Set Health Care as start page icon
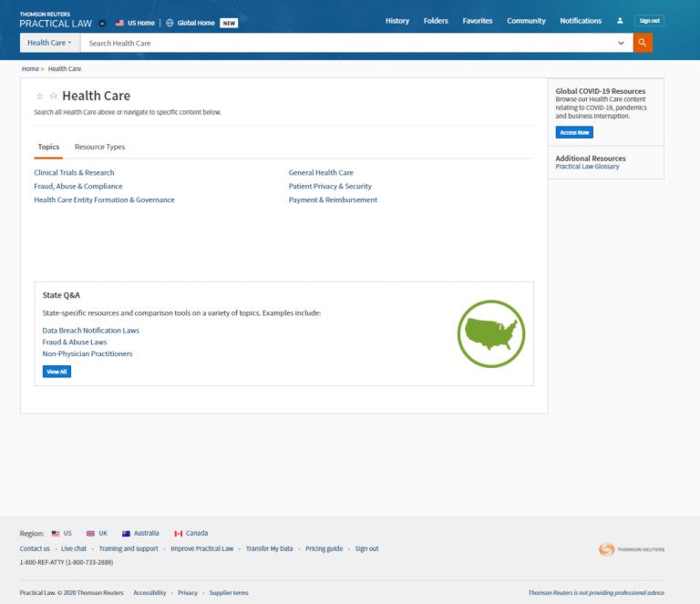Image resolution: width=700 pixels, height=604 pixels. point(53,96)
